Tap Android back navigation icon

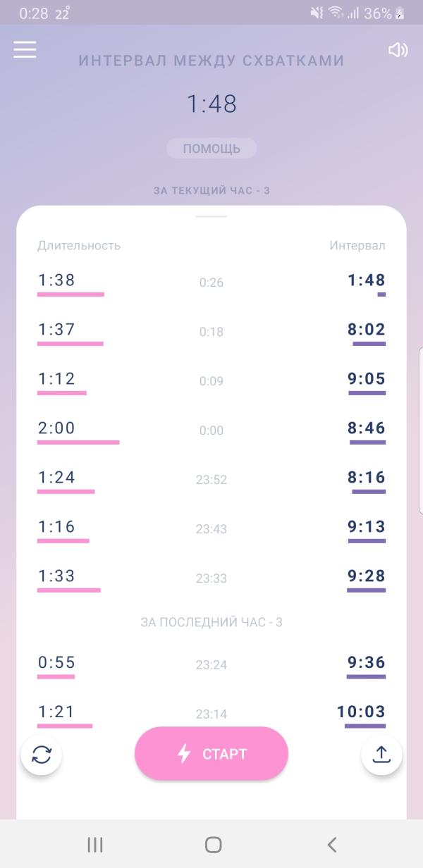[x=332, y=845]
